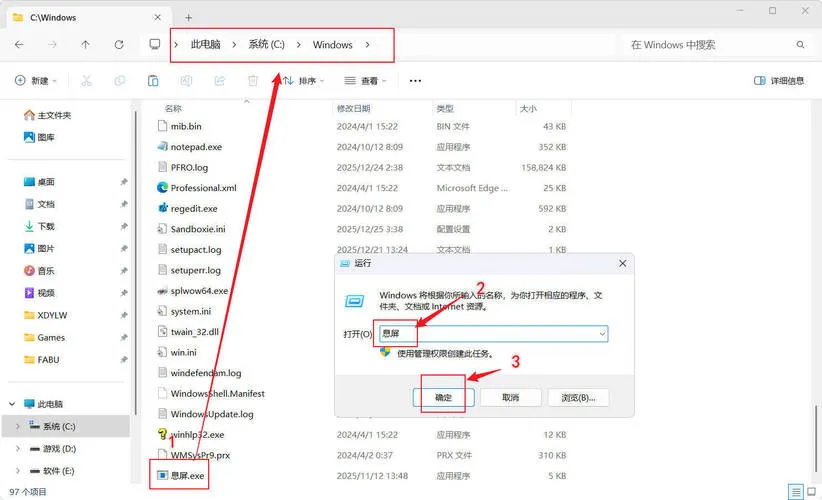Expand 游戏 (D:) drive in tree

18,448
